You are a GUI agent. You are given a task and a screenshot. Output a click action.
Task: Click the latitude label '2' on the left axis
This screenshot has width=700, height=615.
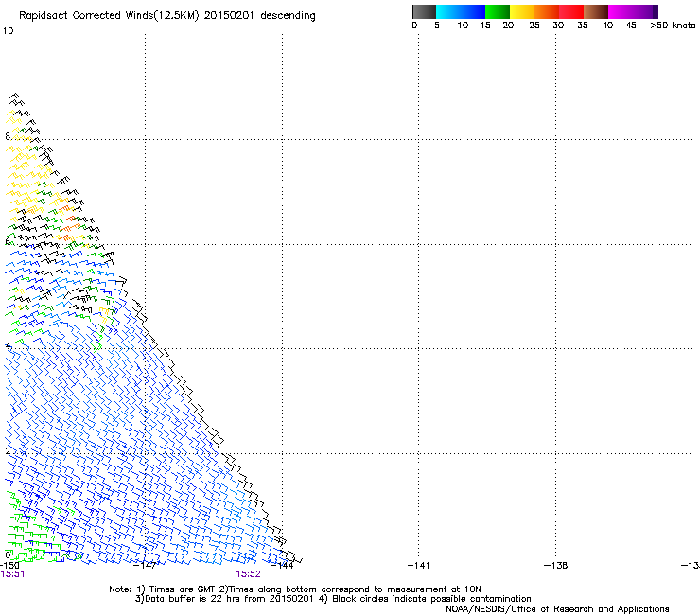(8, 450)
